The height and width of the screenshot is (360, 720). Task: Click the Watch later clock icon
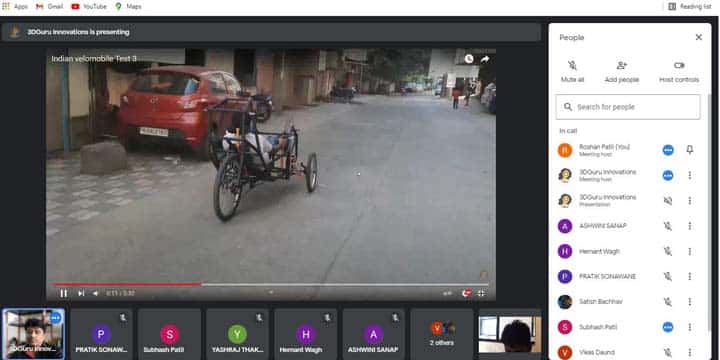pyautogui.click(x=468, y=59)
